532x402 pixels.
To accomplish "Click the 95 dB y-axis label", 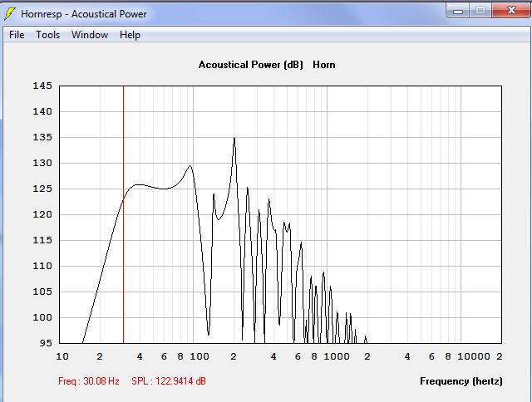I will pyautogui.click(x=46, y=343).
